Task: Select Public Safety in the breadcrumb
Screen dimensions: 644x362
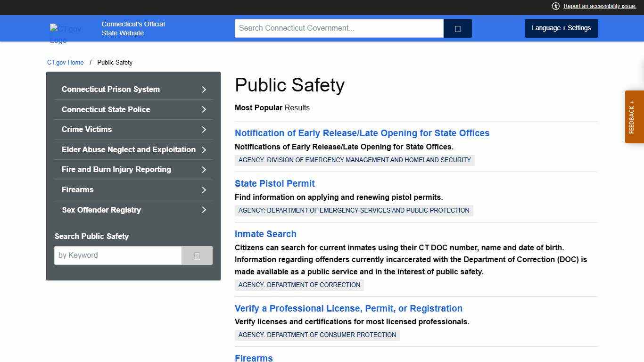Action: point(115,62)
